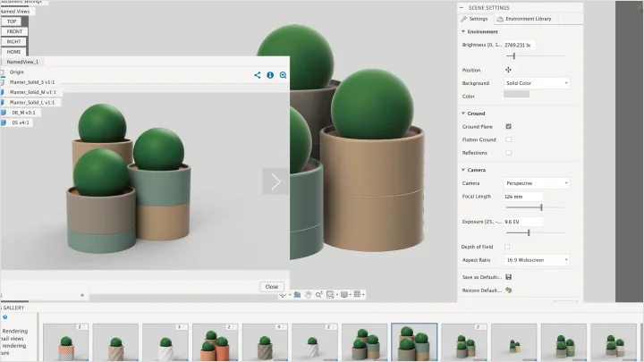Collapse the Scene Settings panel with minus
The height and width of the screenshot is (362, 644).
pyautogui.click(x=462, y=8)
